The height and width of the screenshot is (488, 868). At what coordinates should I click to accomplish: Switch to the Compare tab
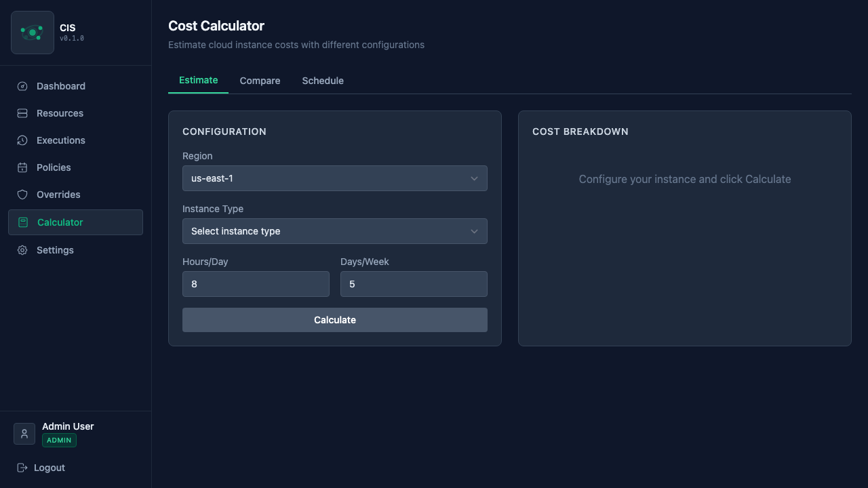(260, 81)
